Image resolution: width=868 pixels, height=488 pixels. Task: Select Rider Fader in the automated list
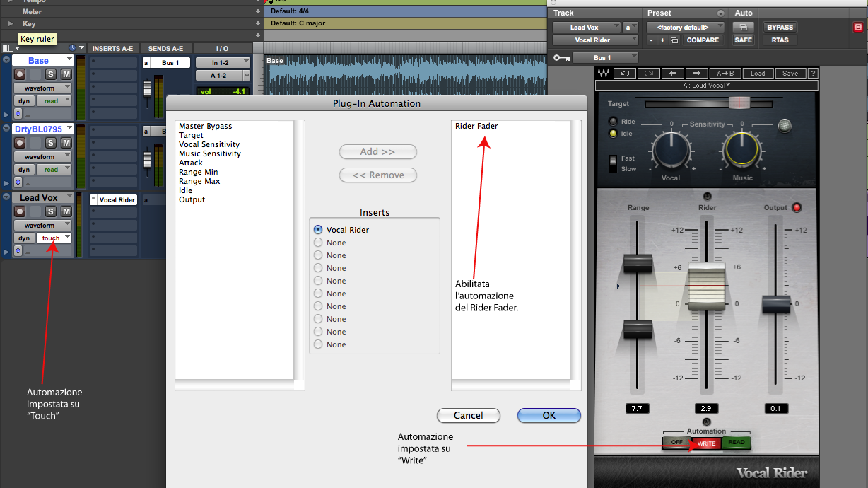tap(476, 126)
